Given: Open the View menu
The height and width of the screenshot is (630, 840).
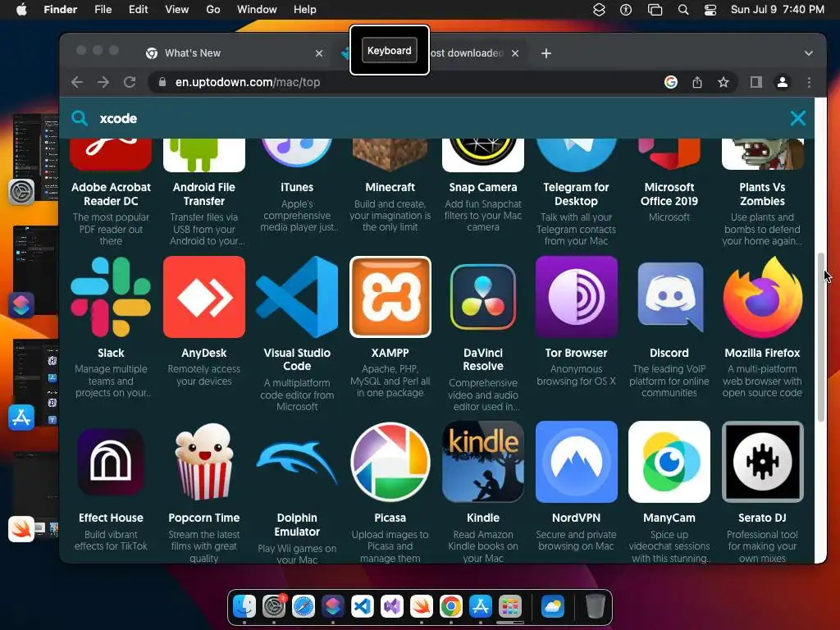Looking at the screenshot, I should [x=177, y=10].
